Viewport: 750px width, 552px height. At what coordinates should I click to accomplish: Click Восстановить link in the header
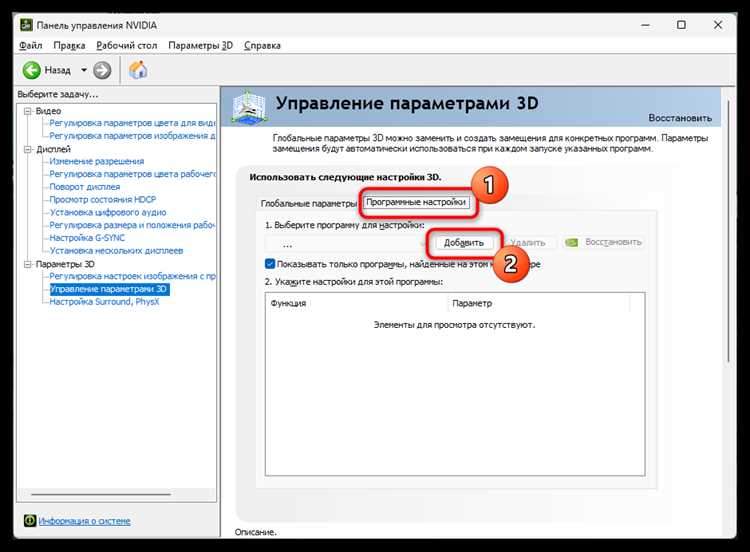(680, 118)
